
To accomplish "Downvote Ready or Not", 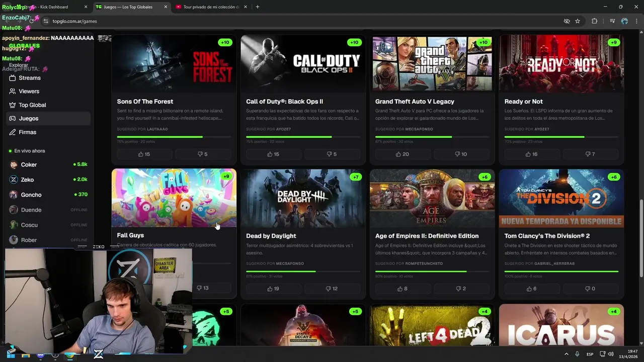I will point(591,154).
